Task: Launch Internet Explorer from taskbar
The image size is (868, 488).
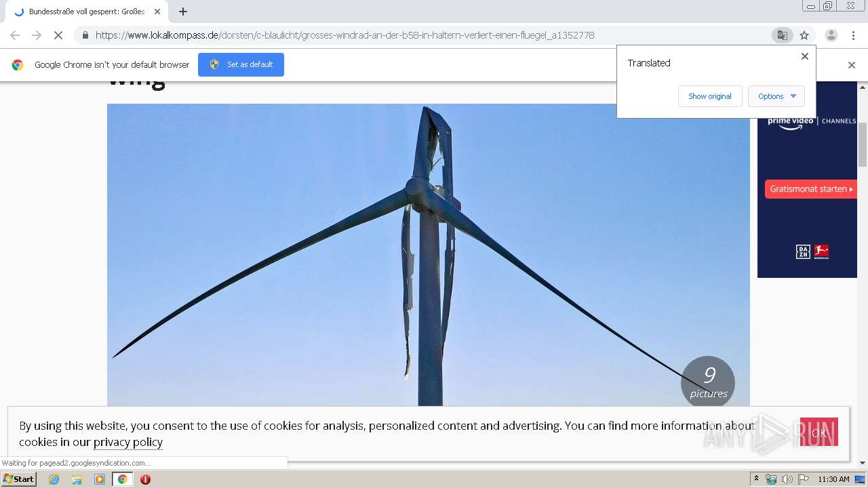Action: (54, 479)
